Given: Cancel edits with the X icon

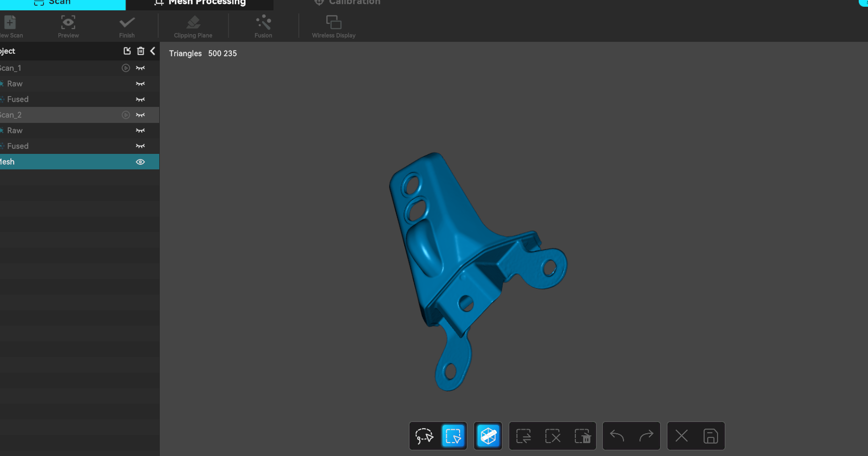Looking at the screenshot, I should tap(681, 436).
